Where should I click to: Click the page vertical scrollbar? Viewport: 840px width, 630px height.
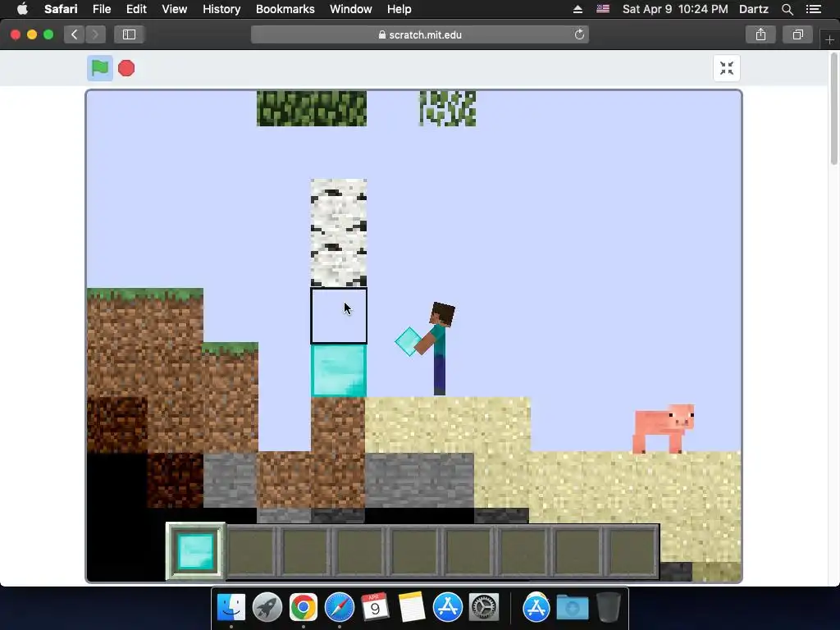pos(834,107)
